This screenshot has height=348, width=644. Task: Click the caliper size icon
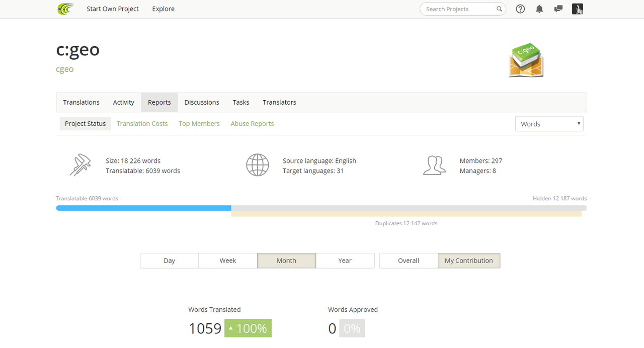80,165
